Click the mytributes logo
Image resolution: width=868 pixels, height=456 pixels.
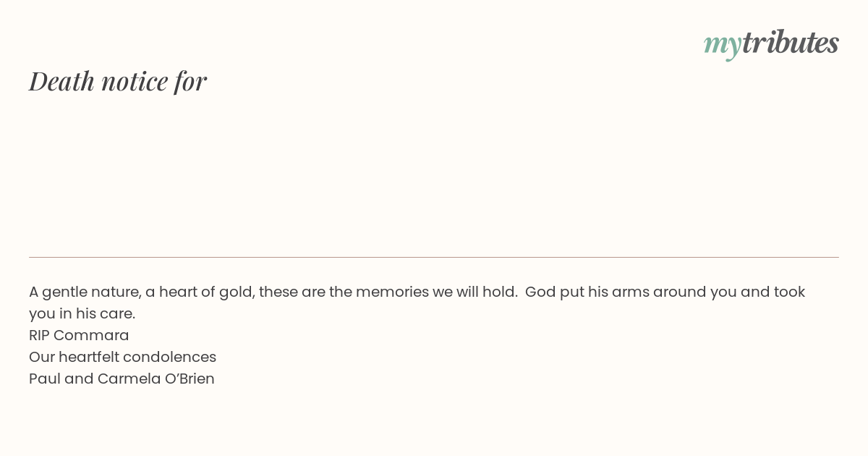(771, 44)
